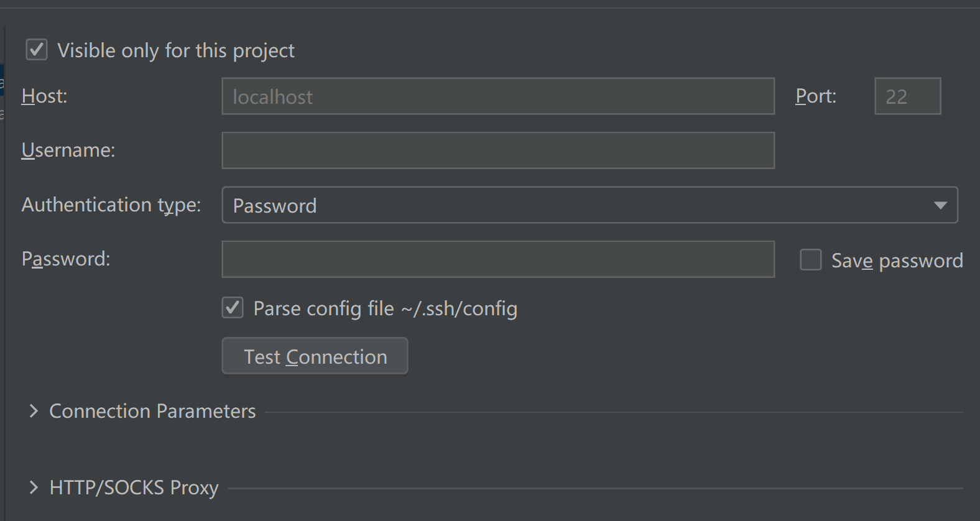Click the empty Password input field

pos(497,259)
